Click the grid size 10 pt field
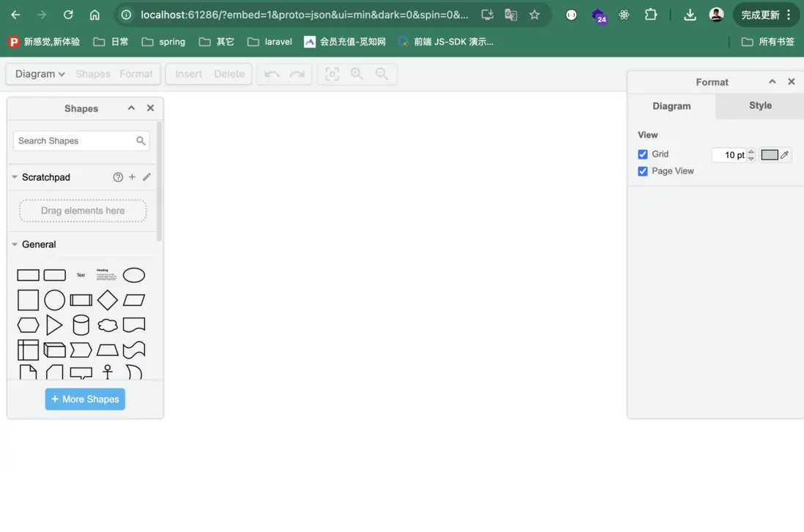804x532 pixels. 729,155
